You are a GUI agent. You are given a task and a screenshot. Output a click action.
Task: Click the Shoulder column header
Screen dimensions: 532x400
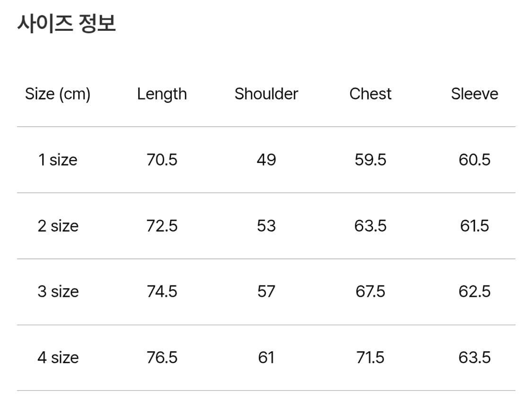(x=266, y=94)
